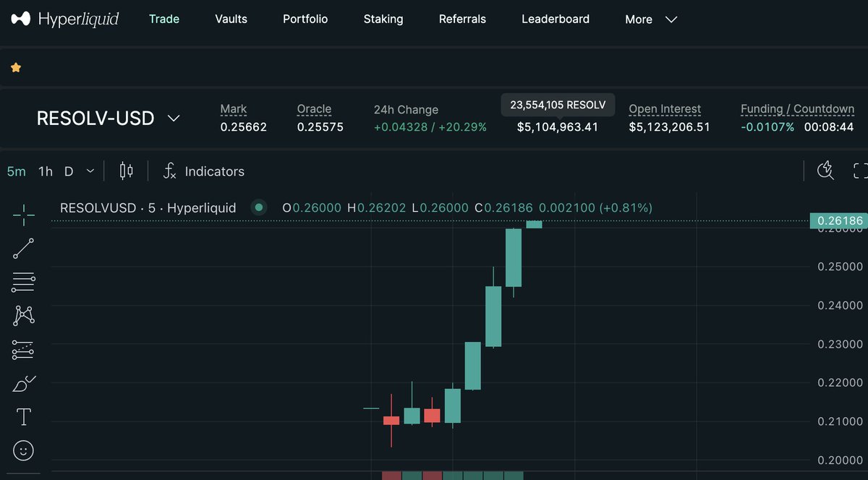Click the yellow favorites star
This screenshot has height=480, width=868.
16,67
